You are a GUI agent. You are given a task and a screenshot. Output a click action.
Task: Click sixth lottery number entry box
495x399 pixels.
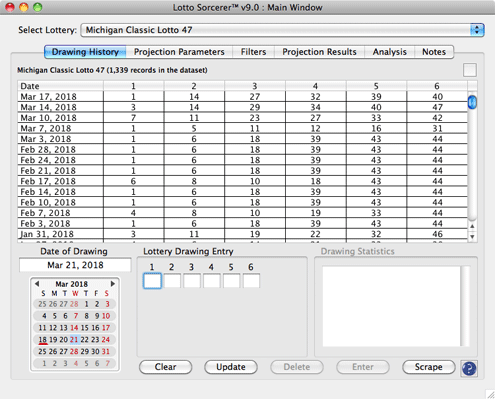tap(251, 281)
